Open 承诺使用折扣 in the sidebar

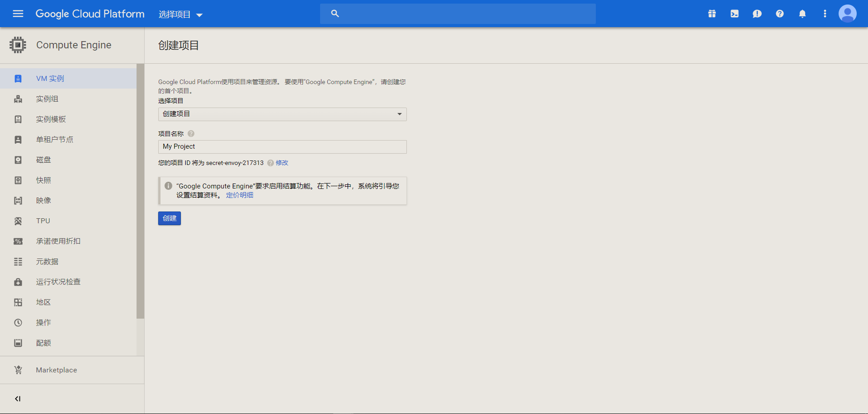pyautogui.click(x=68, y=241)
